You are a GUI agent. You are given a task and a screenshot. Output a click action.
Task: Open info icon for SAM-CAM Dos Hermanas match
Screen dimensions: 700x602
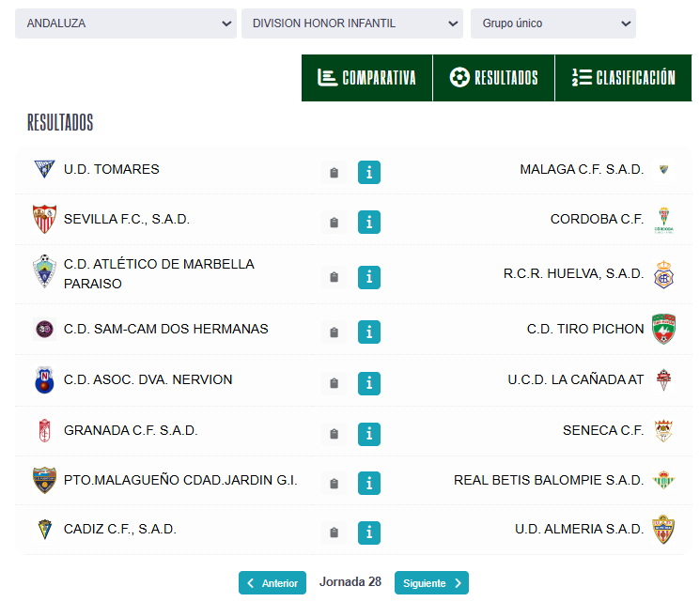click(x=368, y=332)
